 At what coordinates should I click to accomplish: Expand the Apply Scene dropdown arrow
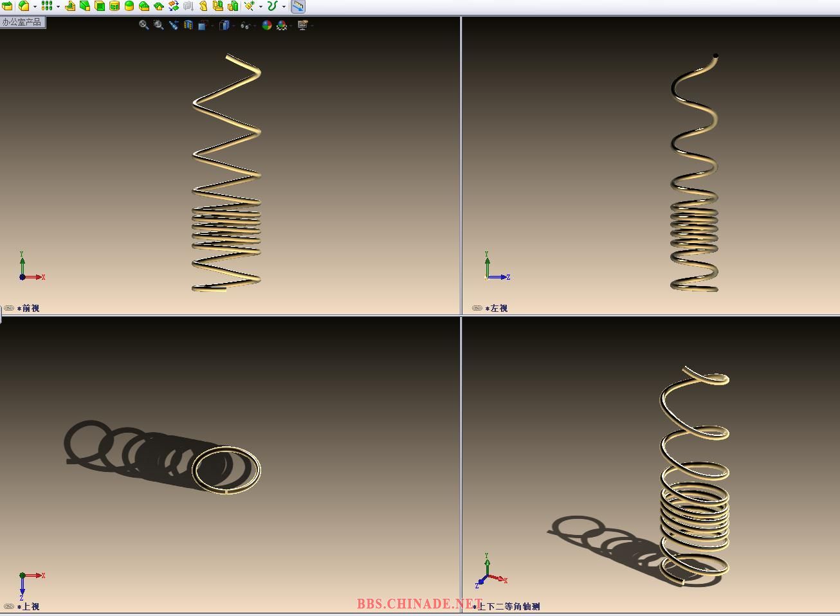(x=291, y=26)
